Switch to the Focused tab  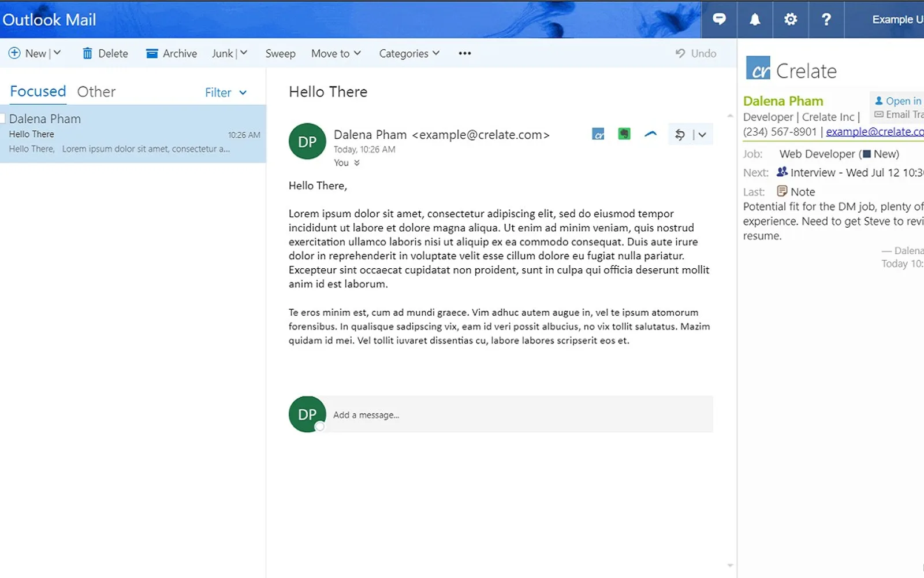coord(38,91)
